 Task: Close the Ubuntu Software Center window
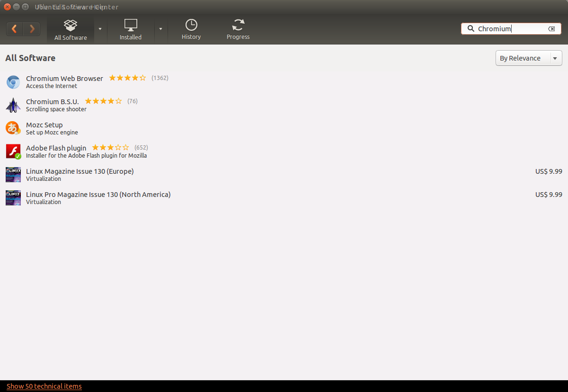[x=7, y=7]
